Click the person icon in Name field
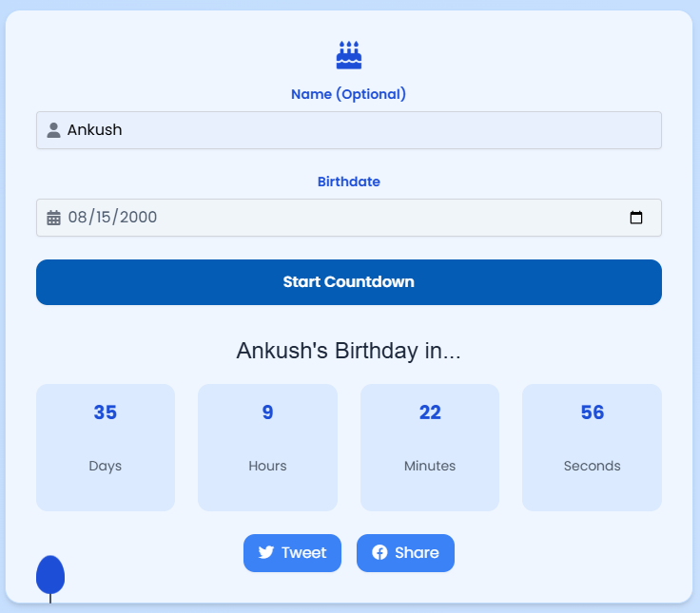700x613 pixels. pyautogui.click(x=53, y=130)
